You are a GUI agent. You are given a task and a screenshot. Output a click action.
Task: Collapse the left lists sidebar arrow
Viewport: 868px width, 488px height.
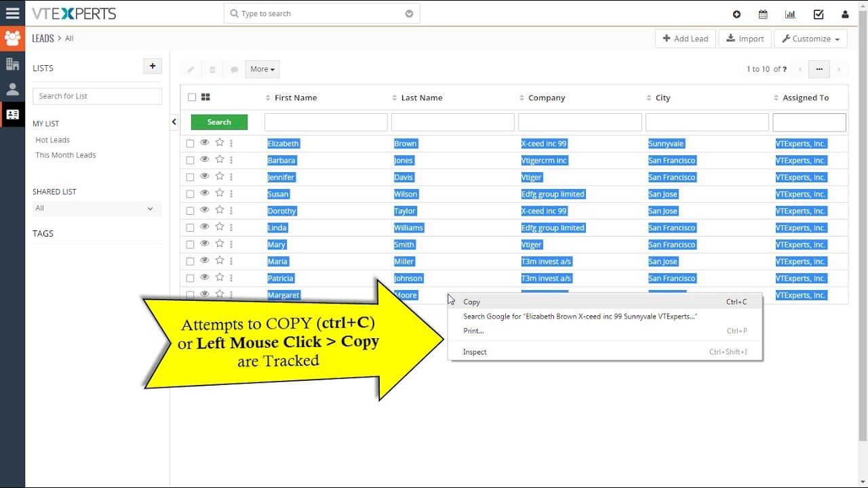pos(174,122)
